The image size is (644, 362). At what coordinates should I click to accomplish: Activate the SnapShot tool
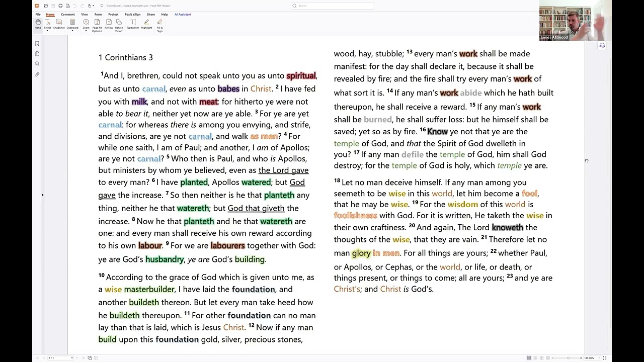click(59, 24)
